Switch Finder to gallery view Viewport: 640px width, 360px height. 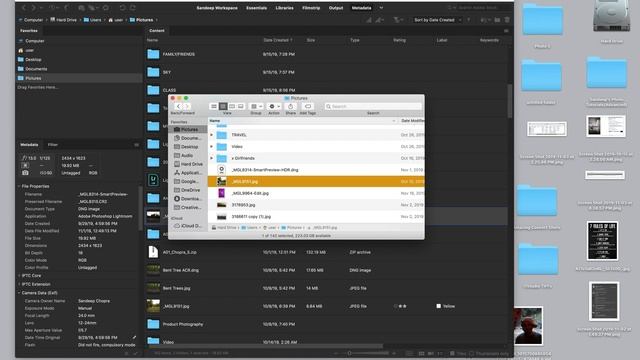[241, 107]
